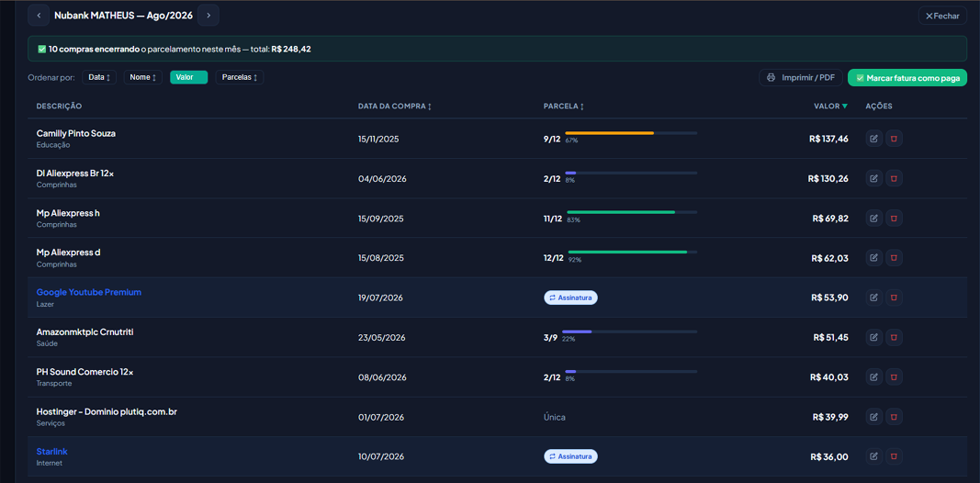
Task: Select the date 23/05/2026
Action: 382,337
